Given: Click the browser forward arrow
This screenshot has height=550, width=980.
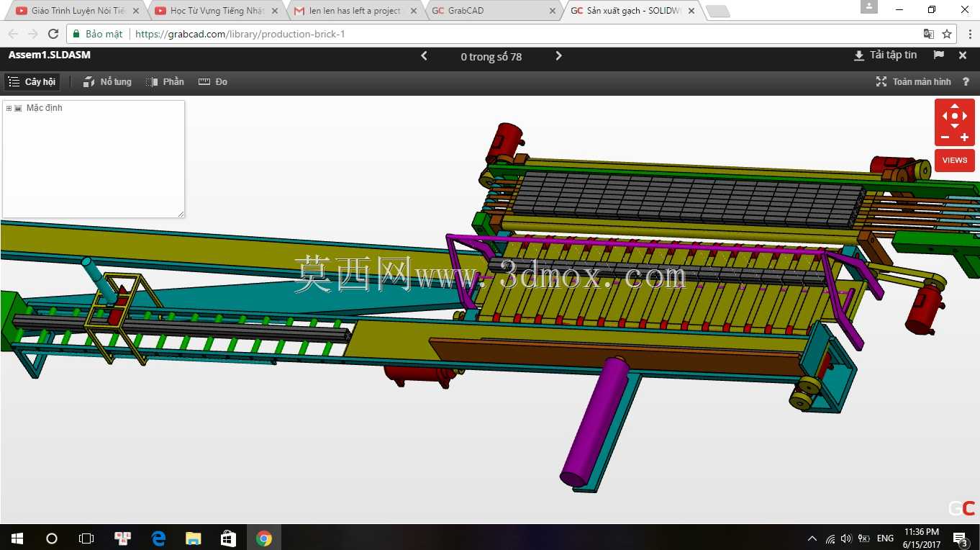Looking at the screenshot, I should 33,34.
